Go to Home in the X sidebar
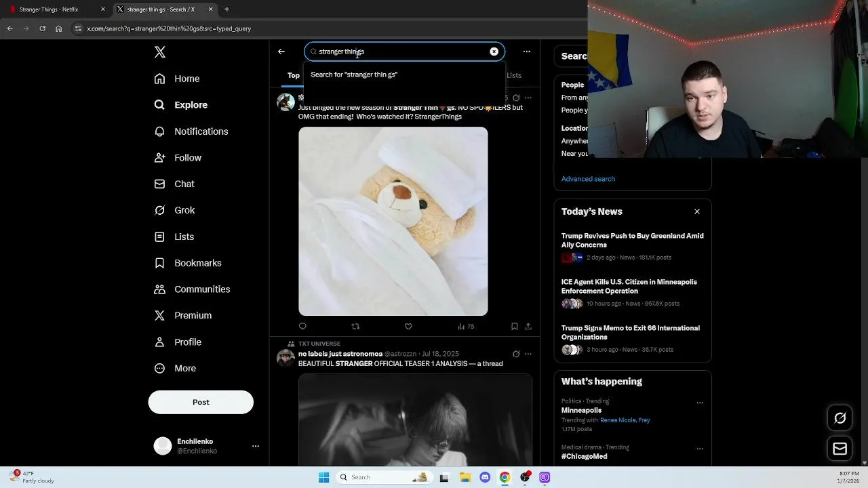Image resolution: width=868 pixels, height=488 pixels. coord(177,79)
